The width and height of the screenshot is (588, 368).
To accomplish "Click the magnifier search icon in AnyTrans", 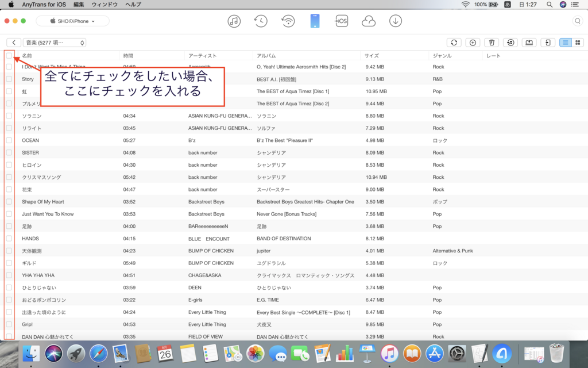I will tap(578, 21).
